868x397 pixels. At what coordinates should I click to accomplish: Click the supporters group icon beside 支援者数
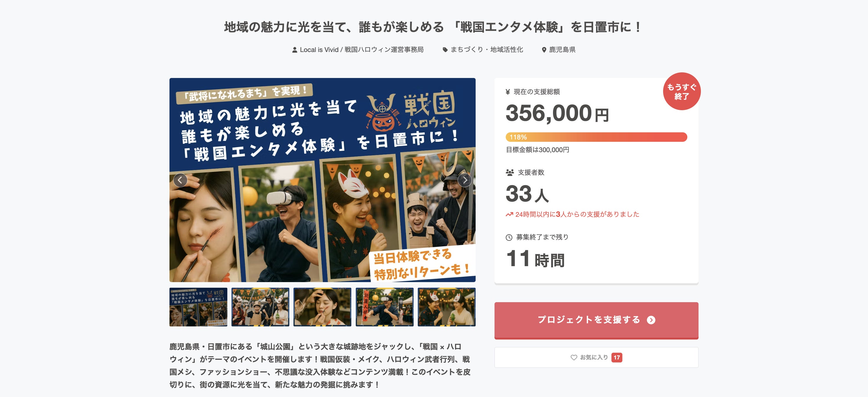point(510,173)
